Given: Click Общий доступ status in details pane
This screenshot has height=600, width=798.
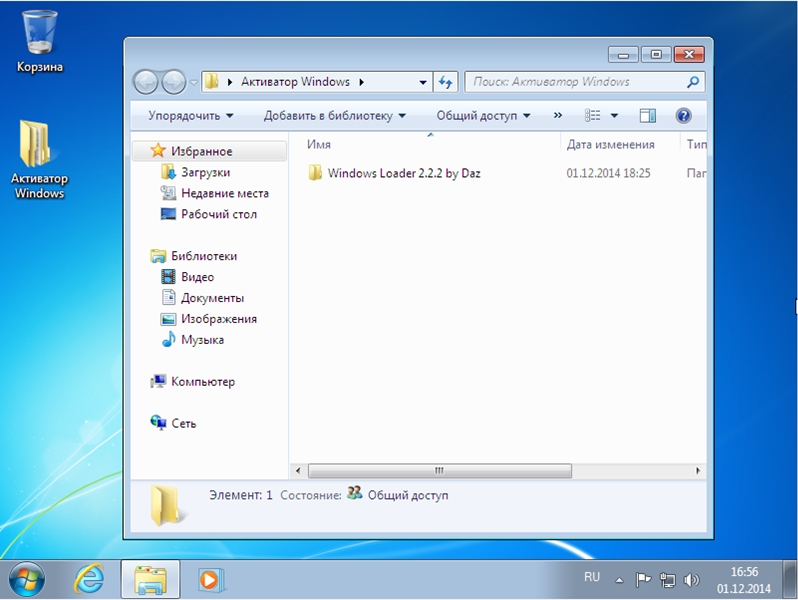Looking at the screenshot, I should 408,495.
